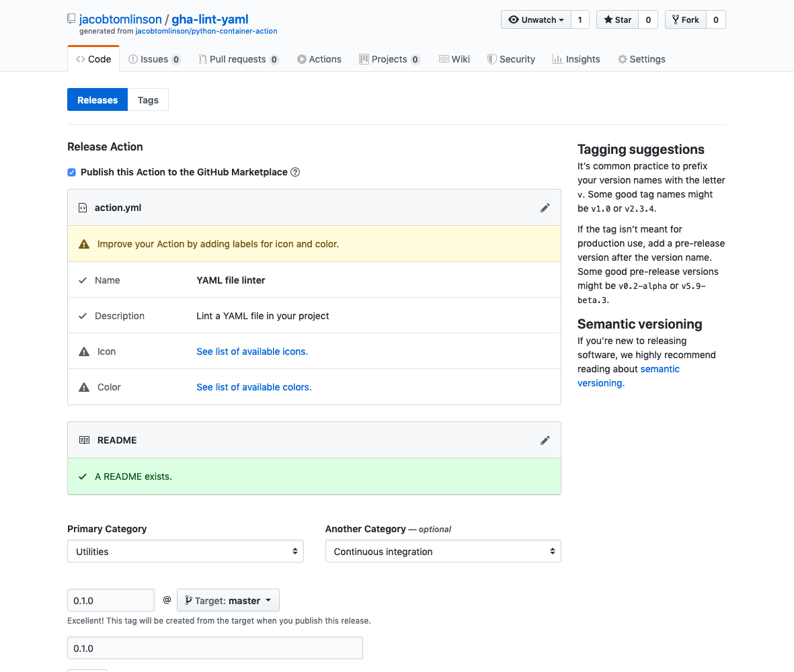The image size is (794, 672).
Task: Click the warning triangle icon next to Color
Action: click(x=84, y=387)
